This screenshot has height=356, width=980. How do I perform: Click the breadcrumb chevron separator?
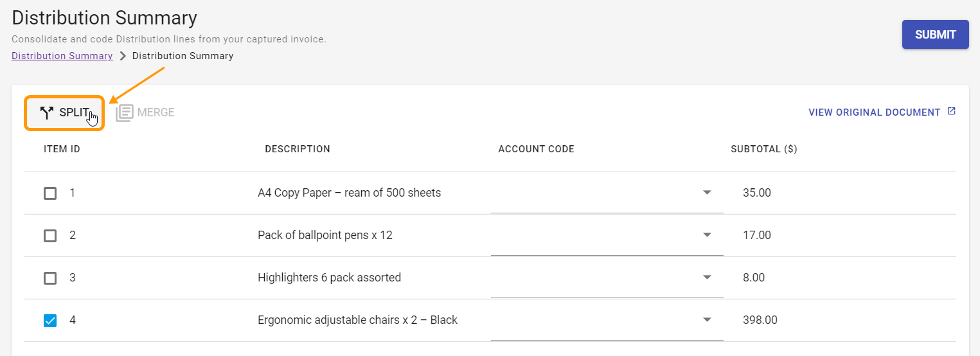click(123, 56)
